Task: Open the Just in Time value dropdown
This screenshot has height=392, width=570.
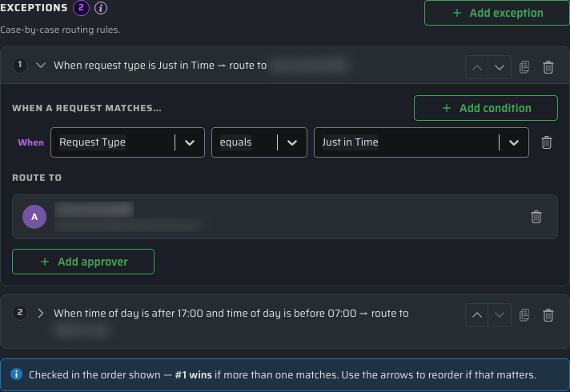Action: pos(421,142)
